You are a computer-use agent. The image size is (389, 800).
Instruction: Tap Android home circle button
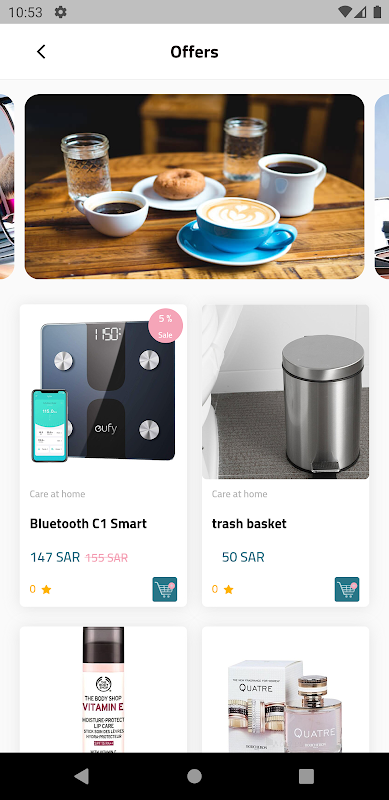(x=194, y=776)
